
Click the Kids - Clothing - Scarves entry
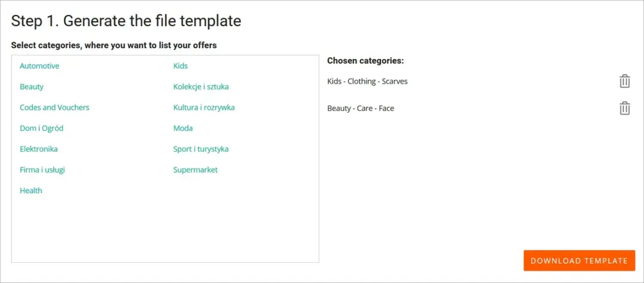tap(367, 81)
